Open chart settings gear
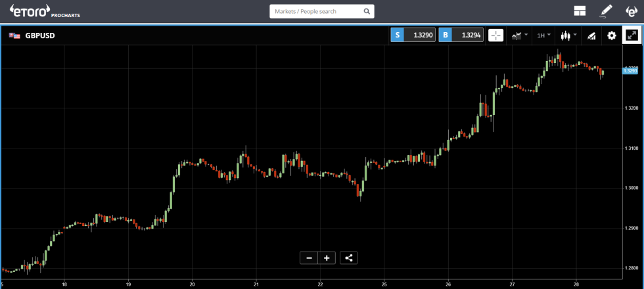 (x=612, y=35)
